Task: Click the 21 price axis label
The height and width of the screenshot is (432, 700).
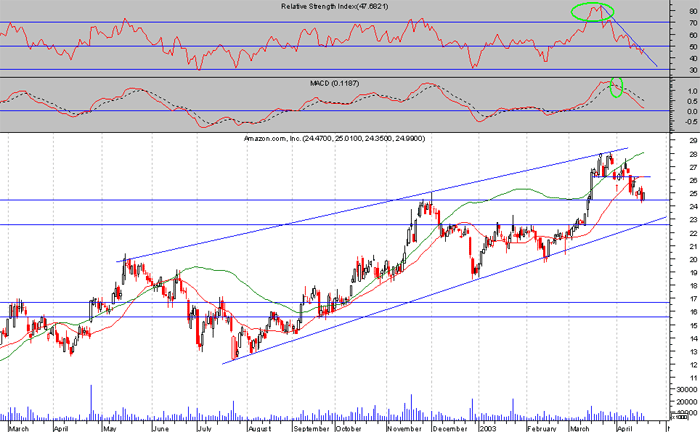Action: point(693,246)
